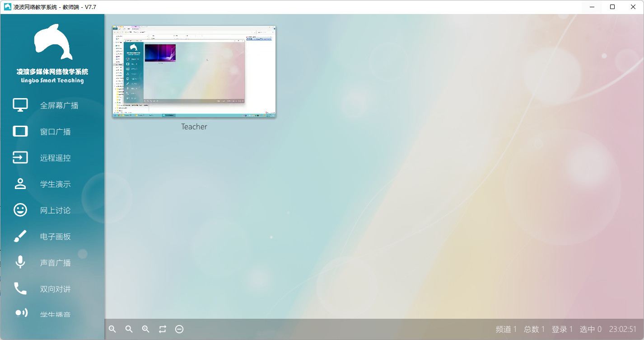Click the full-screen broadcast monitor icon
The height and width of the screenshot is (340, 644).
point(20,105)
